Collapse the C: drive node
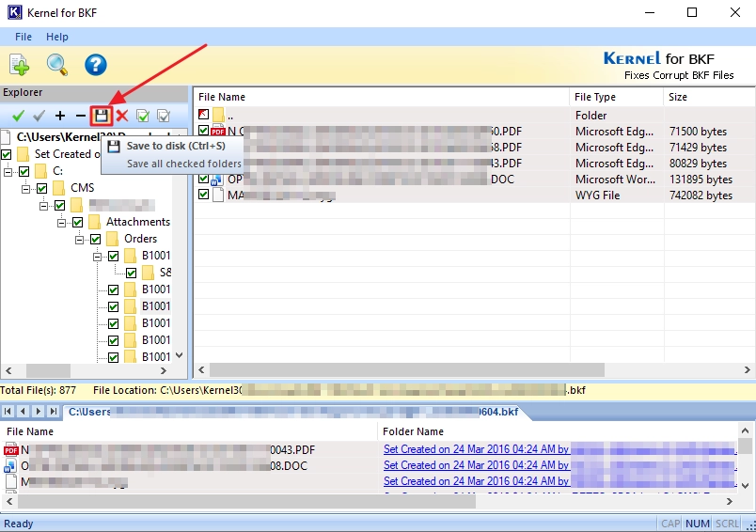756x532 pixels. pyautogui.click(x=8, y=172)
